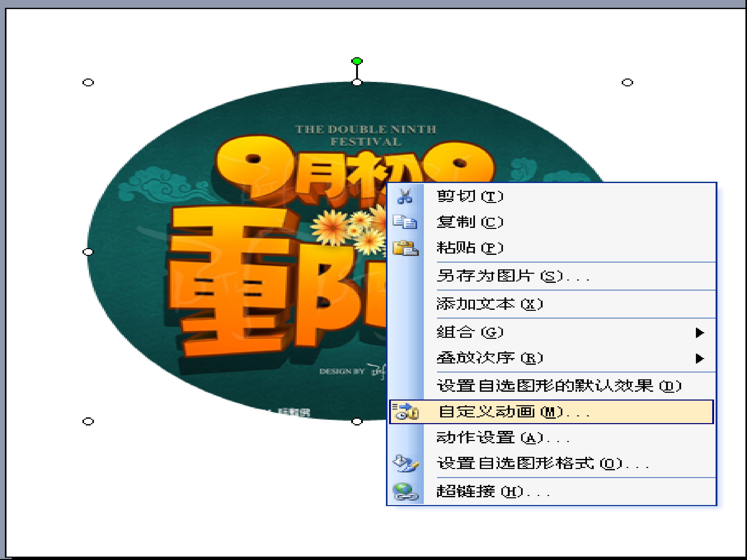The width and height of the screenshot is (747, 560).
Task: Choose 添加文本 (X) from context menu
Action: [x=490, y=304]
